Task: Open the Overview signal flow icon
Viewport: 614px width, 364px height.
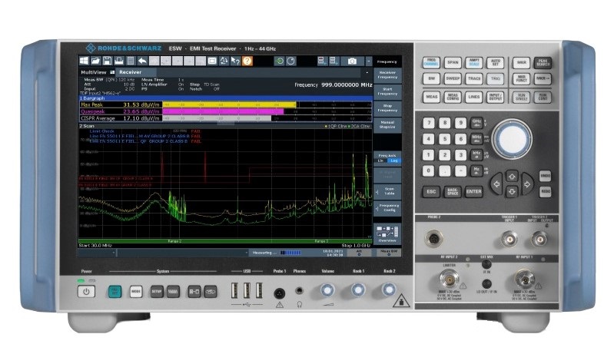Action: [x=387, y=232]
